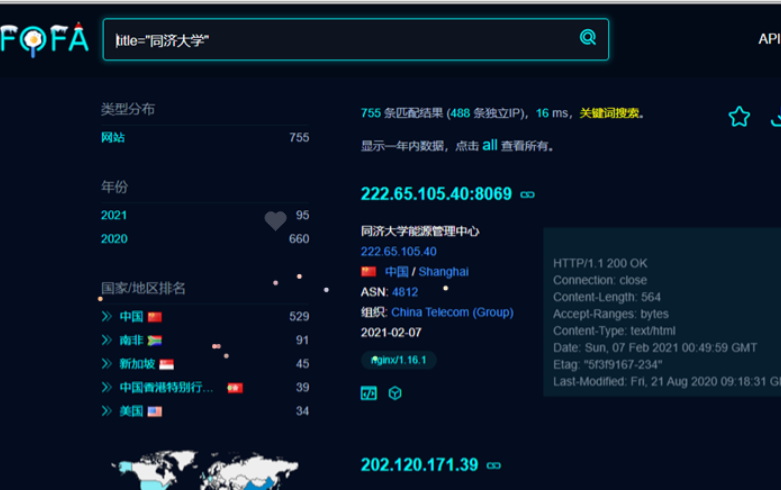The height and width of the screenshot is (490, 781).
Task: Open the API menu item
Action: point(769,39)
